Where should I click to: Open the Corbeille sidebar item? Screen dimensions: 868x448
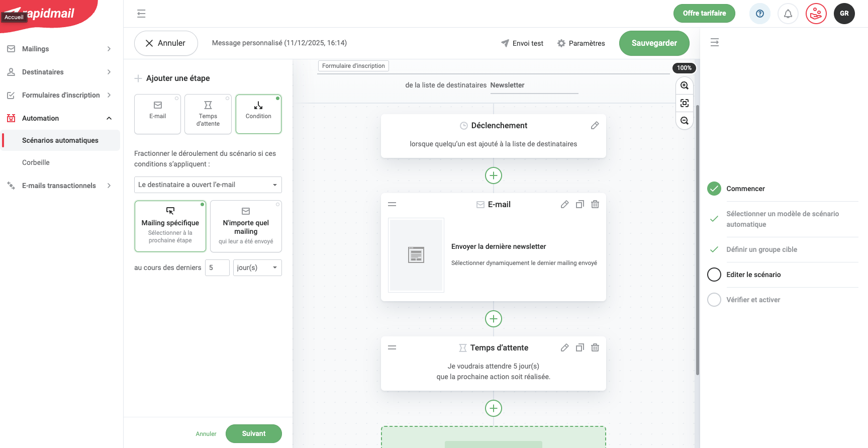36,162
